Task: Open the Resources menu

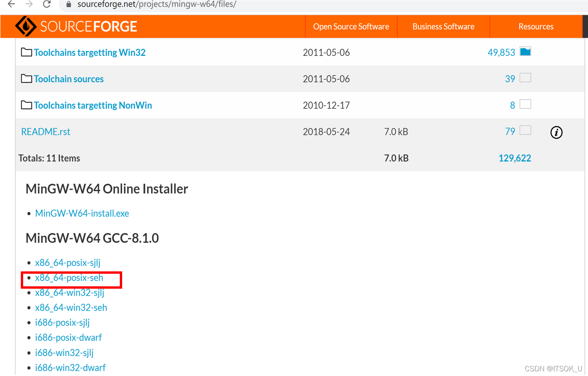Action: 536,26
